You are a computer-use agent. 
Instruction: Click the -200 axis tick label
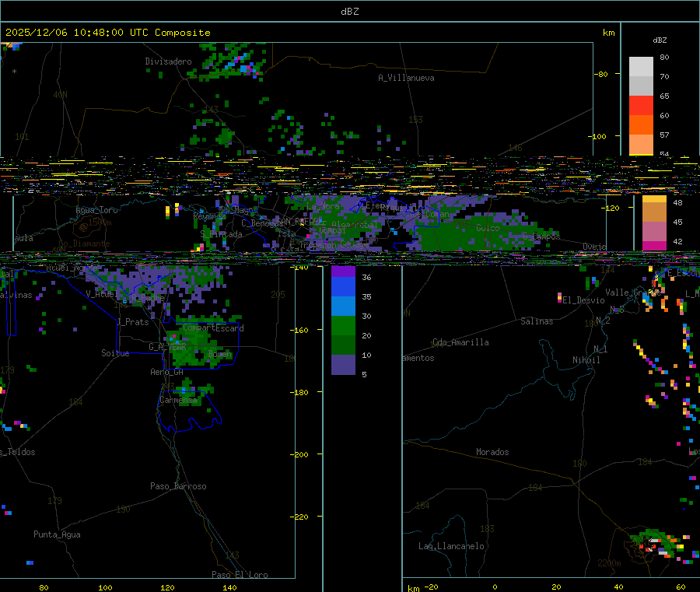click(299, 454)
